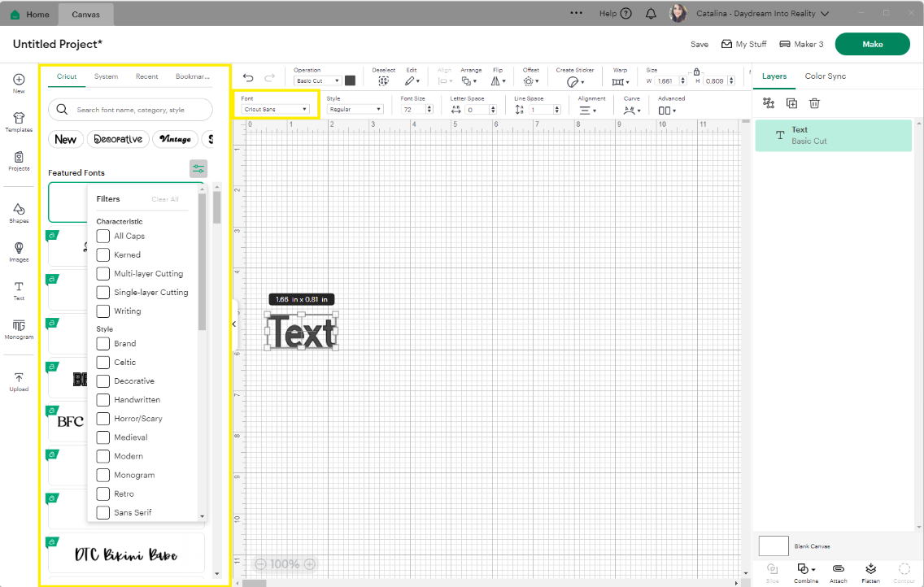This screenshot has height=587, width=924.
Task: Click the Make button
Action: [872, 44]
